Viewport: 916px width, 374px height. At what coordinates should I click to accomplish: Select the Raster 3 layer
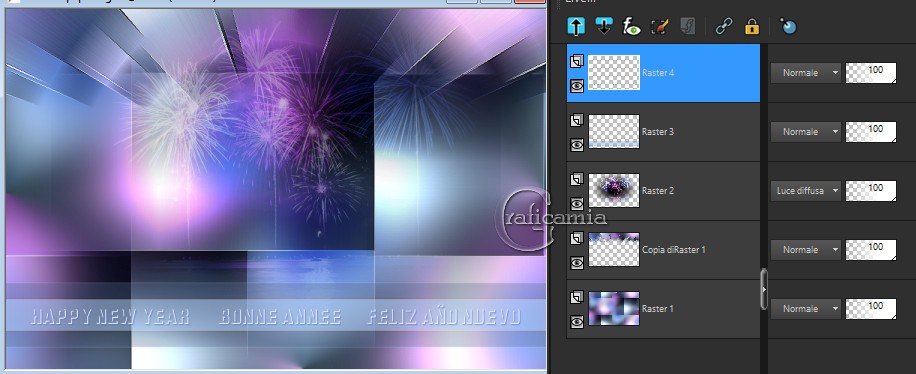pyautogui.click(x=663, y=132)
